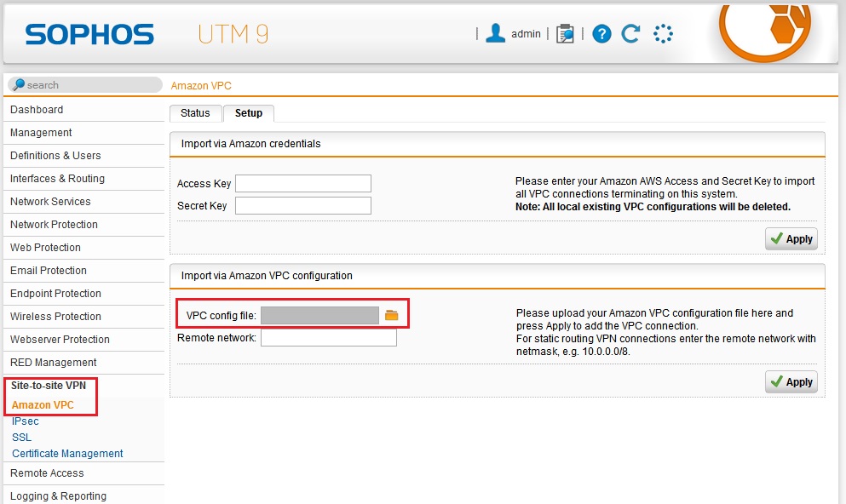The image size is (846, 504).
Task: Open Logging & Reporting menu
Action: click(83, 496)
